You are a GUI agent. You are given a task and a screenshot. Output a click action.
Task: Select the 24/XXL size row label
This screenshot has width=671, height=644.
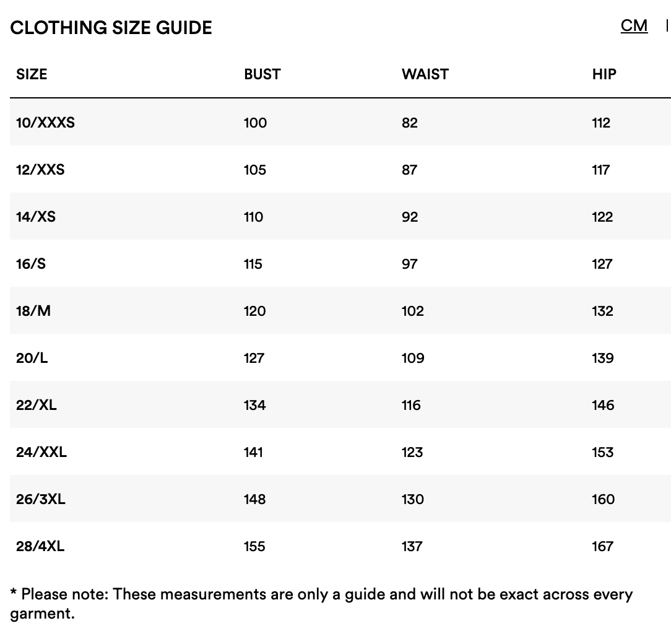(41, 452)
